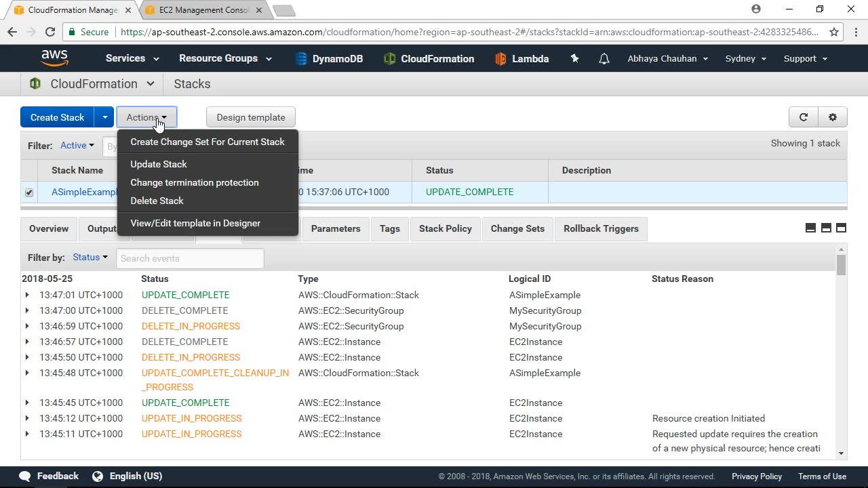Set detail pane to smallest size icon

coord(810,228)
